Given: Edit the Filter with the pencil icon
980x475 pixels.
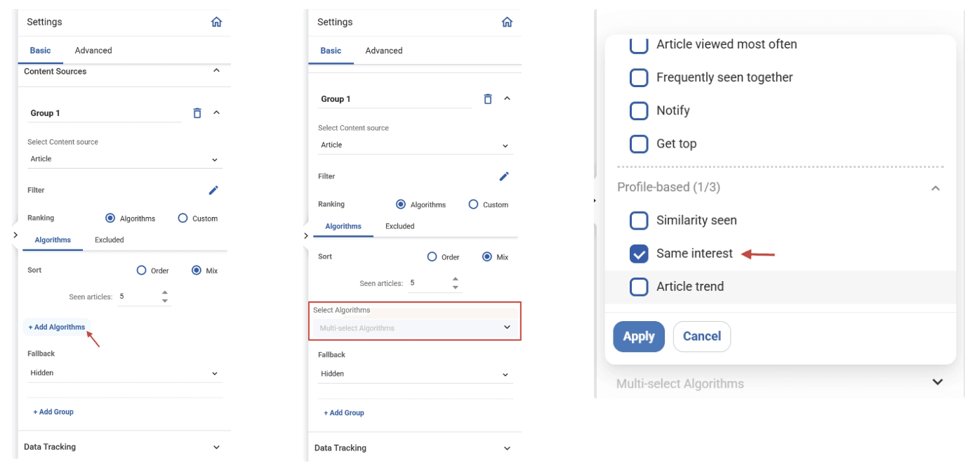Looking at the screenshot, I should (213, 190).
